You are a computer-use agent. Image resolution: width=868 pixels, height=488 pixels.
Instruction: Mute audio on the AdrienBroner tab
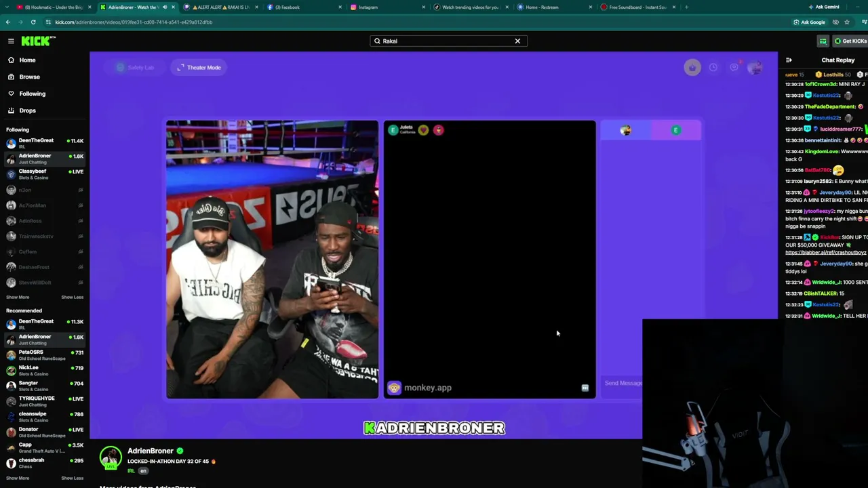tap(164, 7)
